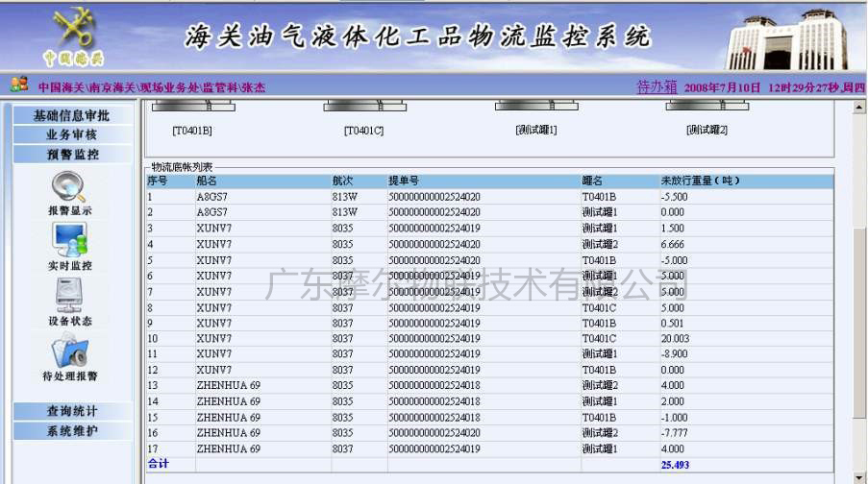Click scrollbar down arrow

(x=859, y=477)
